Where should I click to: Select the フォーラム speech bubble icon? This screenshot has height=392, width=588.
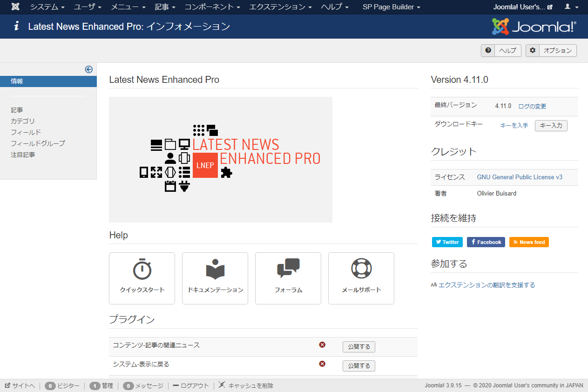click(288, 268)
